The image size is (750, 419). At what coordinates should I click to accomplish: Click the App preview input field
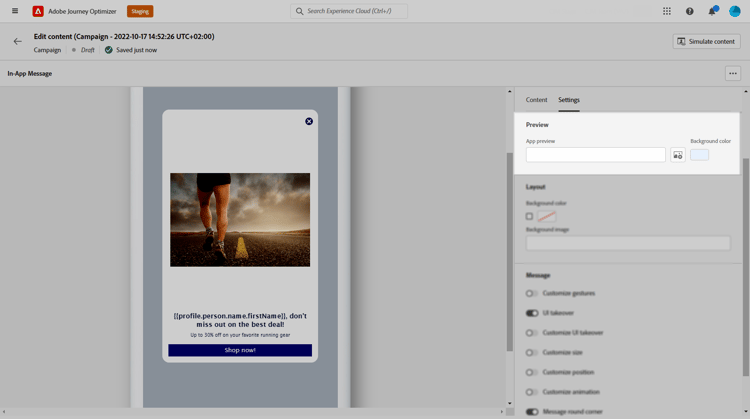click(596, 155)
